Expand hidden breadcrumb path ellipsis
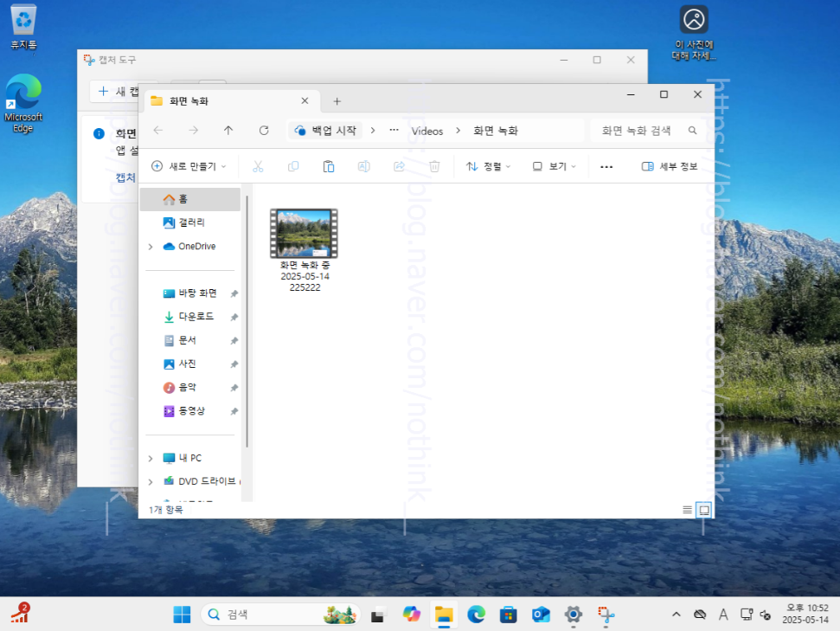Viewport: 840px width, 631px height. (394, 131)
